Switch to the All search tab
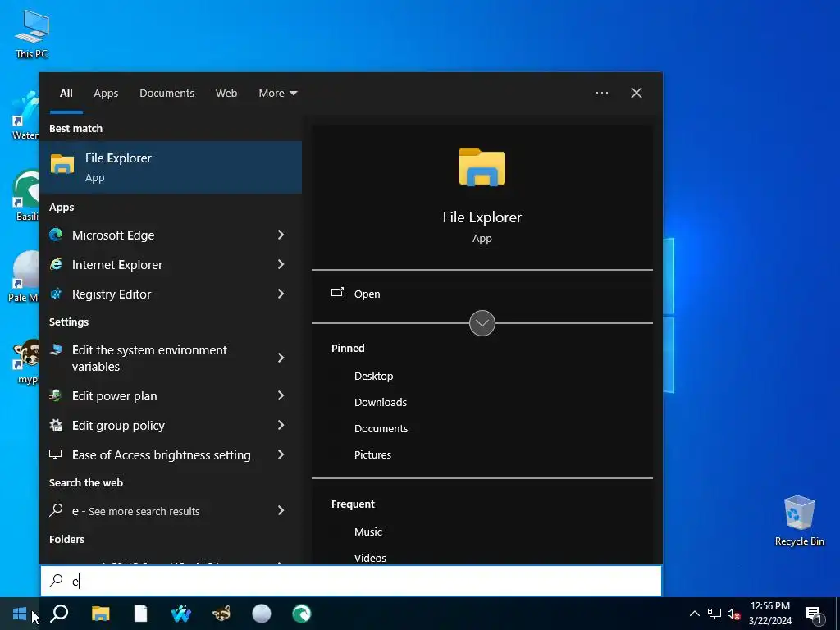 coord(66,94)
